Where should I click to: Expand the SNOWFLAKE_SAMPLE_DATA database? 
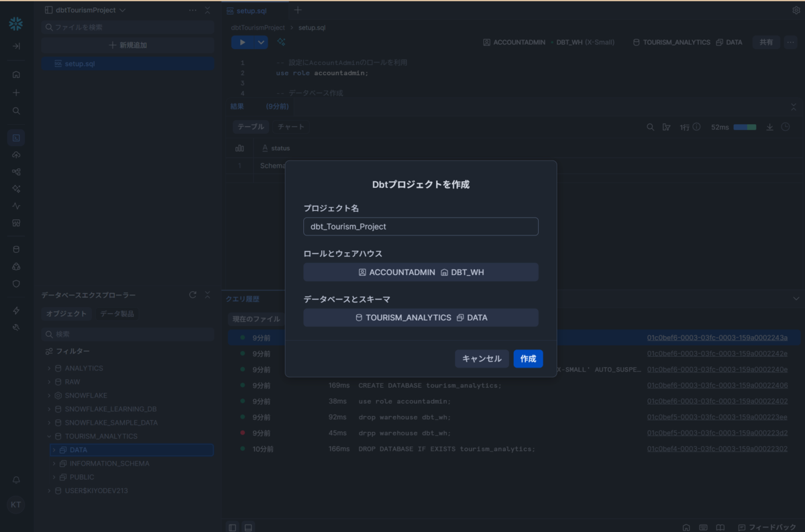coord(49,423)
